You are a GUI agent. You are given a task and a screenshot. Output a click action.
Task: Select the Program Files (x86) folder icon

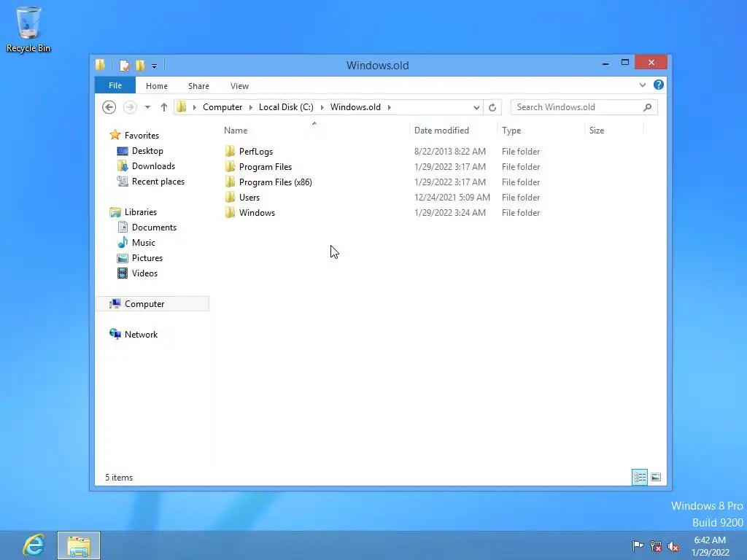click(230, 182)
